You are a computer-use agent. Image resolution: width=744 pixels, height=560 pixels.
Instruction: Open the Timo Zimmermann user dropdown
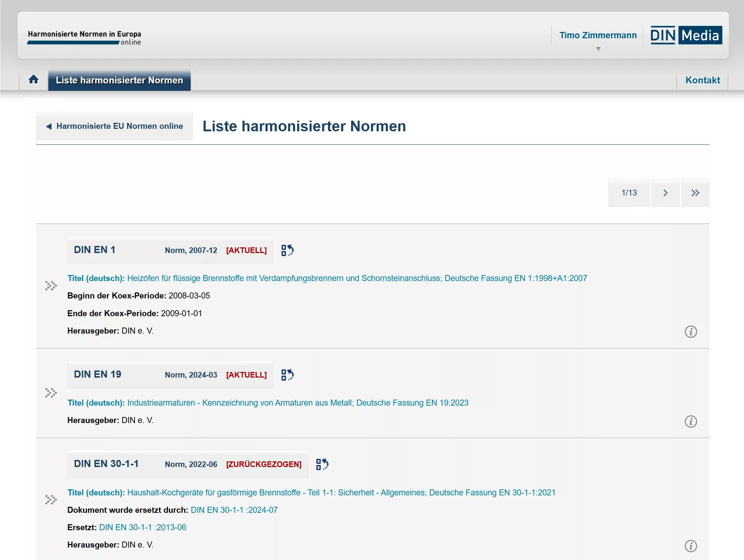598,38
